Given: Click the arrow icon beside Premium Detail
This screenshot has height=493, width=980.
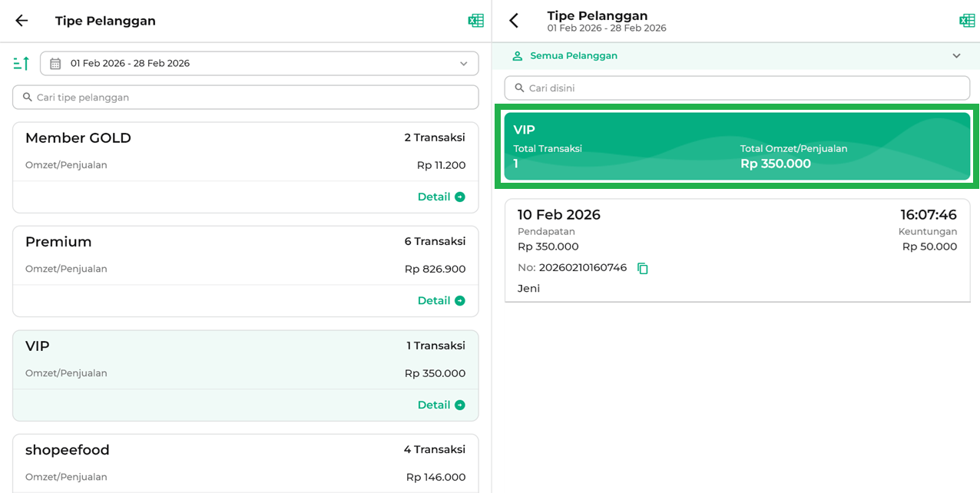Looking at the screenshot, I should tap(460, 301).
